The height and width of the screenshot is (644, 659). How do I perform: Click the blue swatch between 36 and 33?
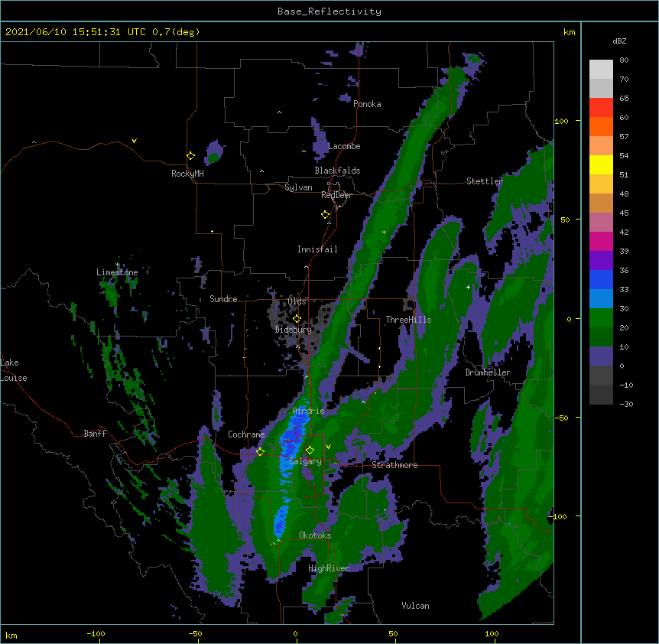(601, 279)
